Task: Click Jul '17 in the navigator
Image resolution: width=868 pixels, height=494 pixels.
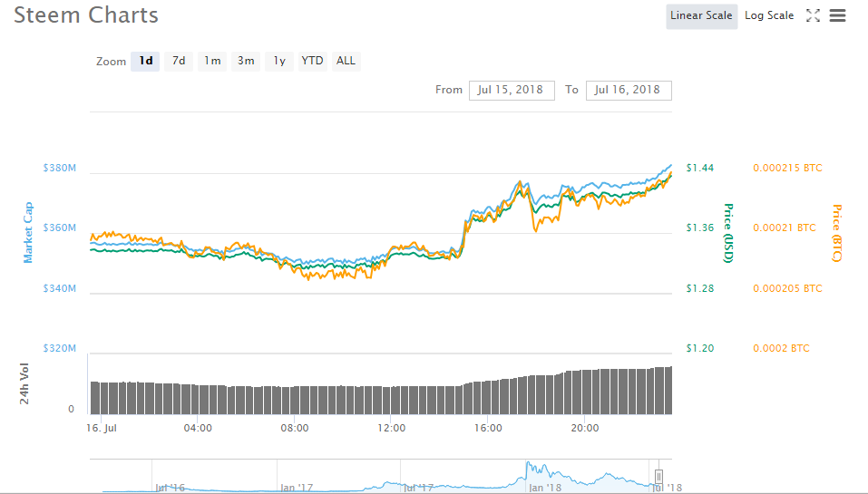Action: pyautogui.click(x=418, y=488)
